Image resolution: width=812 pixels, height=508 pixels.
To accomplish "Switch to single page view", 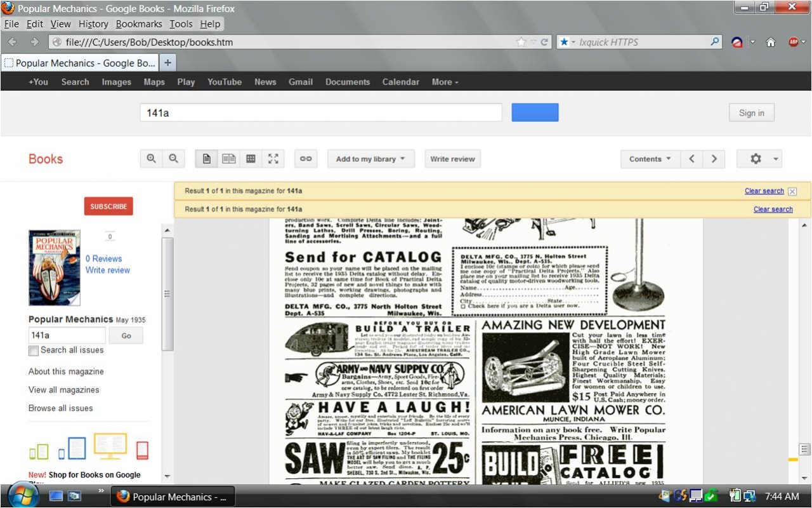I will pyautogui.click(x=207, y=159).
